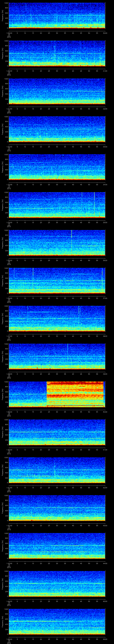The image size is (114, 644).
Task: Click the spectrogram panel starting at 1:40:00
Action: [x=57, y=432]
